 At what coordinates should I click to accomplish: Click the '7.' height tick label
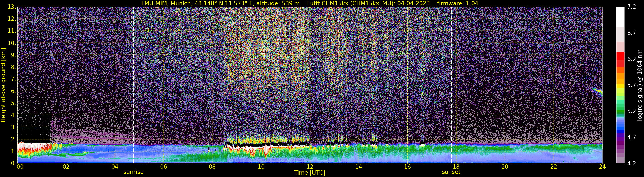[x=13, y=79]
